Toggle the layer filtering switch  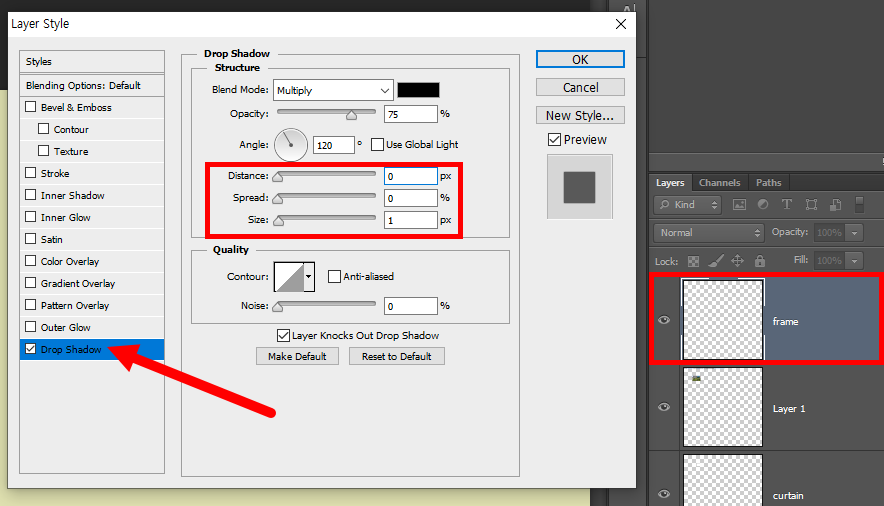pos(859,205)
